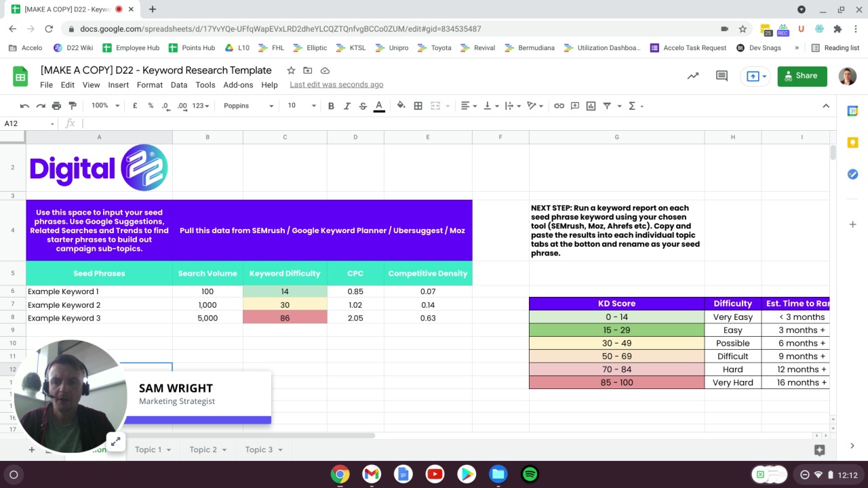Open the borders tool
The width and height of the screenshot is (868, 488).
click(418, 106)
